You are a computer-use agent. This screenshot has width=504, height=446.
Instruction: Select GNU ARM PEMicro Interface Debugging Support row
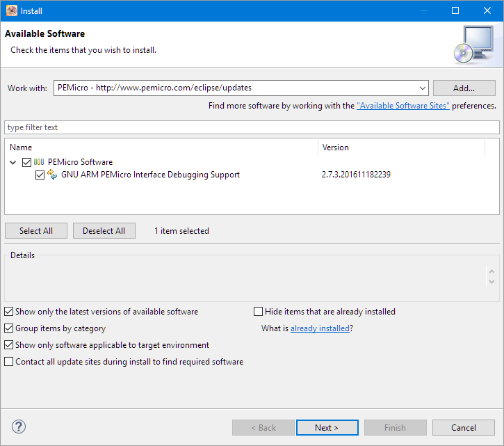point(150,175)
